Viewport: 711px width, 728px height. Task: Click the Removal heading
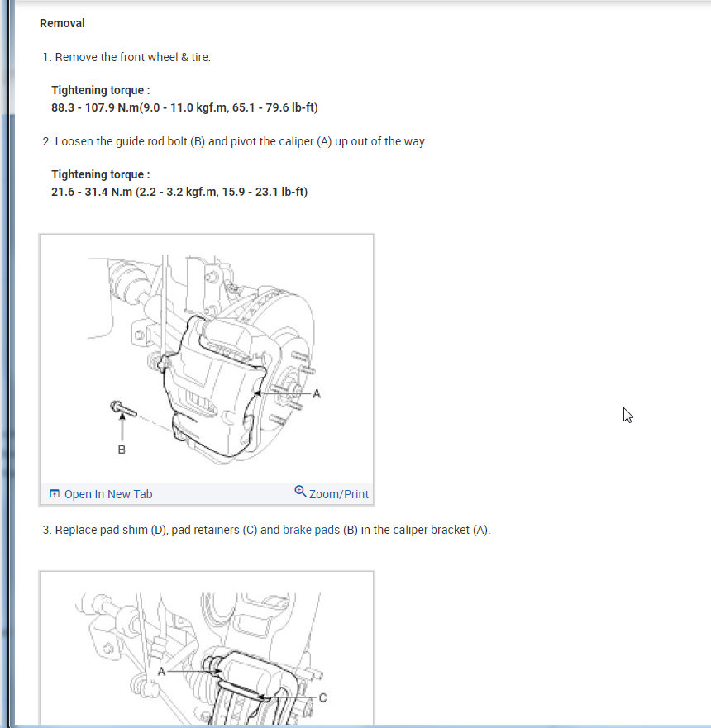(x=62, y=23)
